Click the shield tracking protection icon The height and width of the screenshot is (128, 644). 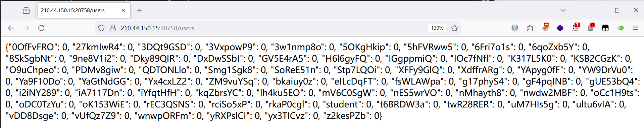[x=101, y=28]
